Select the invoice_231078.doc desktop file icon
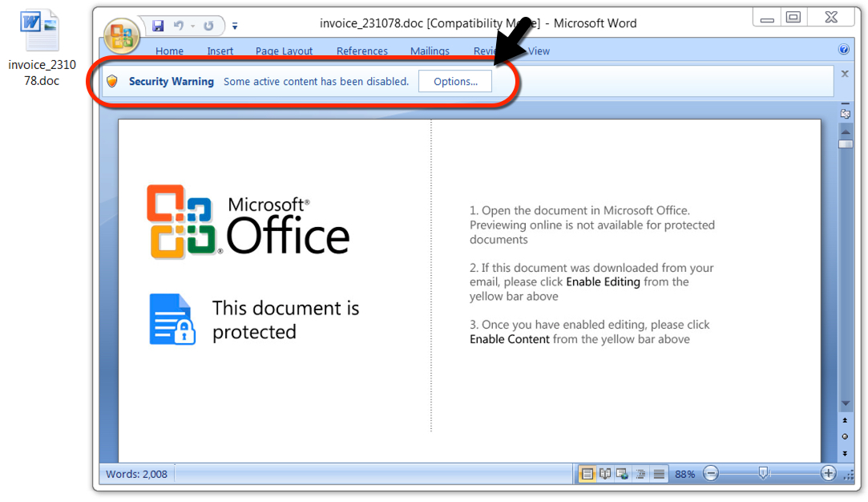The width and height of the screenshot is (868, 502). pos(41,48)
